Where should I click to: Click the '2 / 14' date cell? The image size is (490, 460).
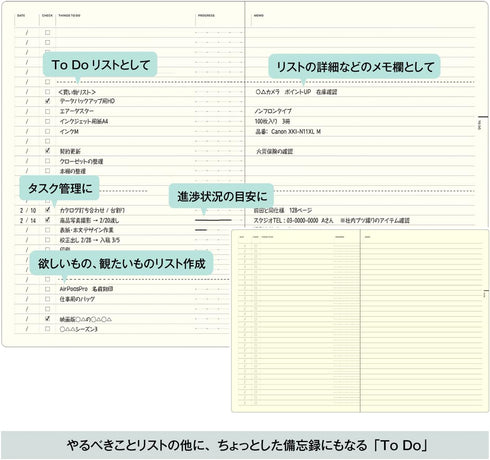coord(28,220)
